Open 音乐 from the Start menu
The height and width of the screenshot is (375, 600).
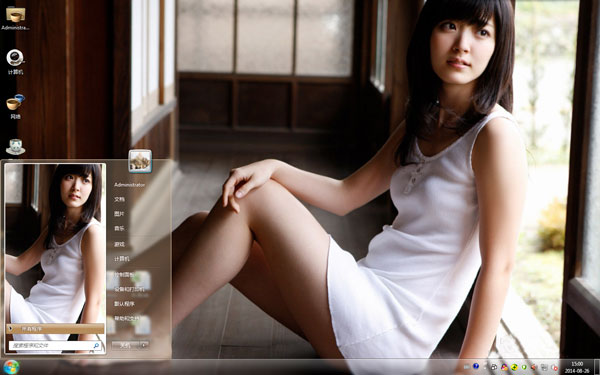point(119,228)
